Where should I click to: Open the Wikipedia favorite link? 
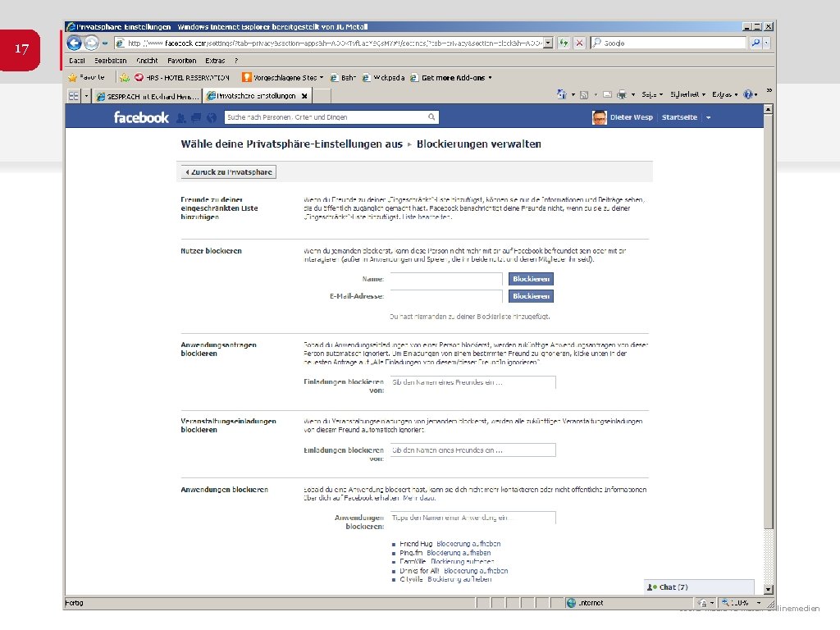(384, 78)
